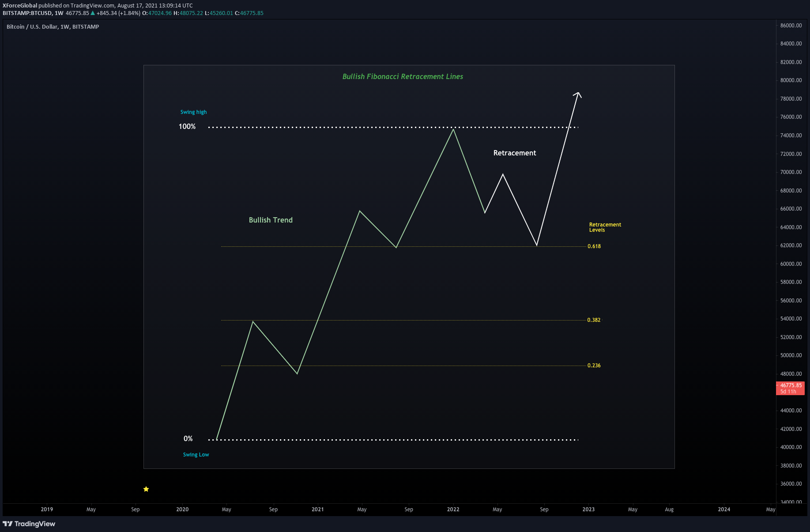
Task: Click the TradingView logo at bottom left
Action: point(29,524)
